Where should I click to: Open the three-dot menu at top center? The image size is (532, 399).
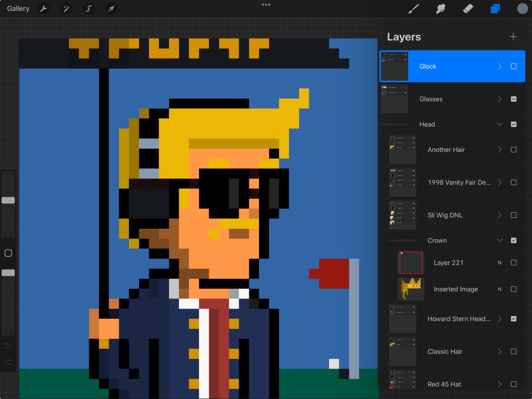click(266, 5)
